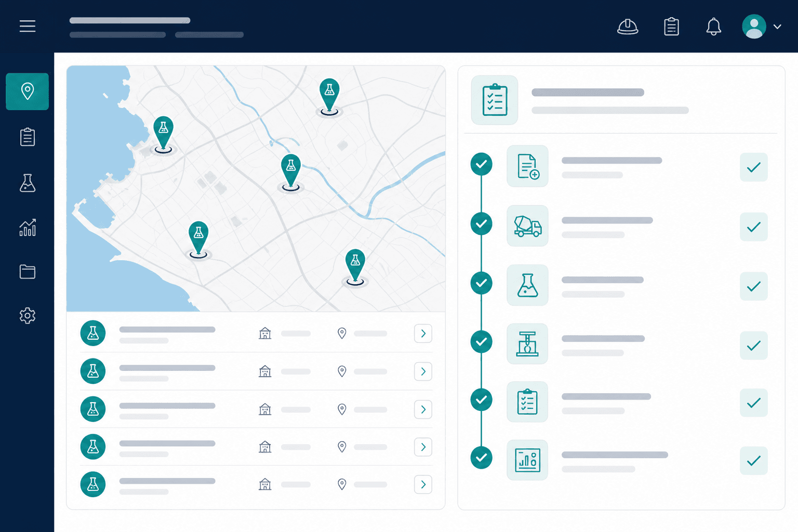Screen dimensions: 798x532
Task: Click building icon in first list row
Action: [x=265, y=333]
